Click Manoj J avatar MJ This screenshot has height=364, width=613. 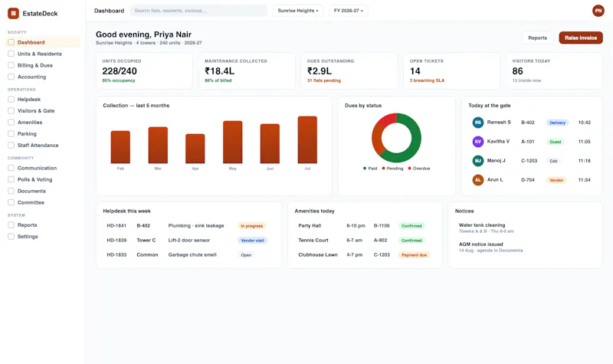point(477,161)
